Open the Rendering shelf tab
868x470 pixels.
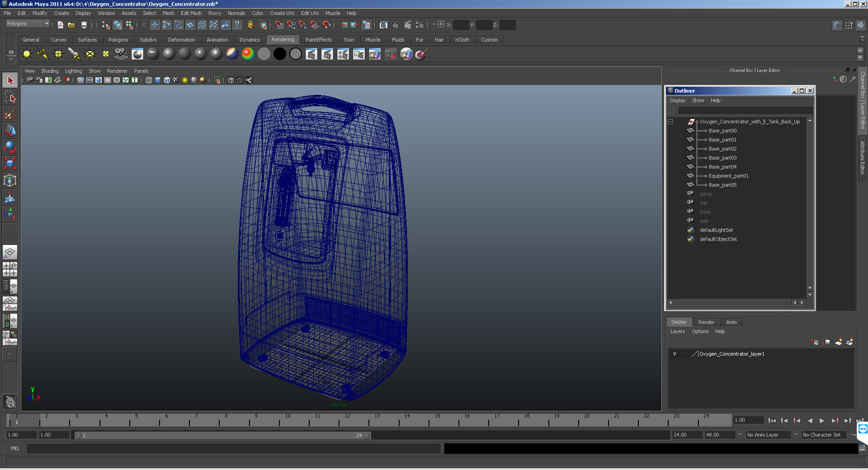[x=283, y=40]
